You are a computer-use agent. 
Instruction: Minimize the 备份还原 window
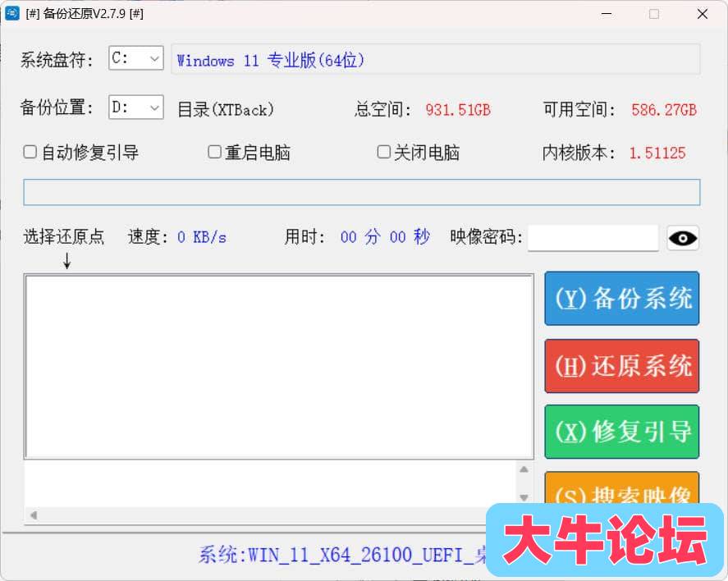point(607,14)
